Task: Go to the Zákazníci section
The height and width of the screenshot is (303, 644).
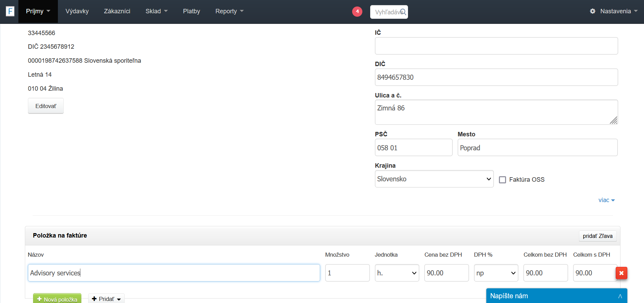Action: click(x=117, y=11)
